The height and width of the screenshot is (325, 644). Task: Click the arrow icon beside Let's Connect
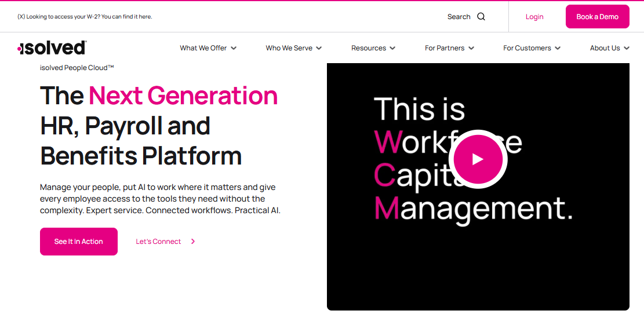pos(193,241)
